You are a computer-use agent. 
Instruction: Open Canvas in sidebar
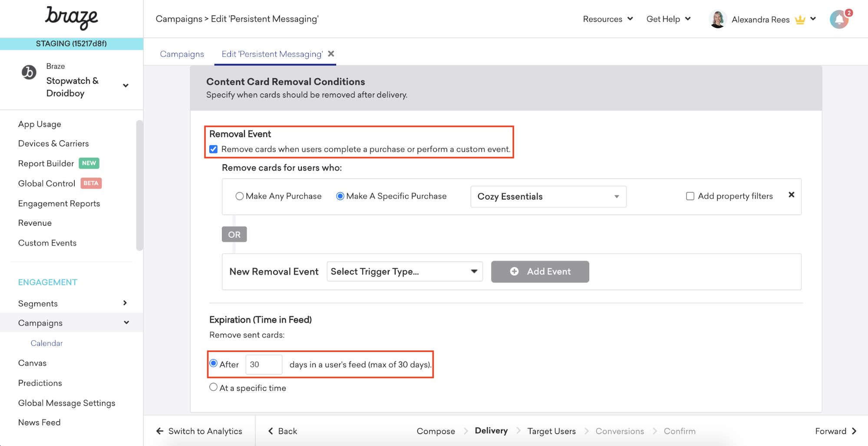coord(32,363)
